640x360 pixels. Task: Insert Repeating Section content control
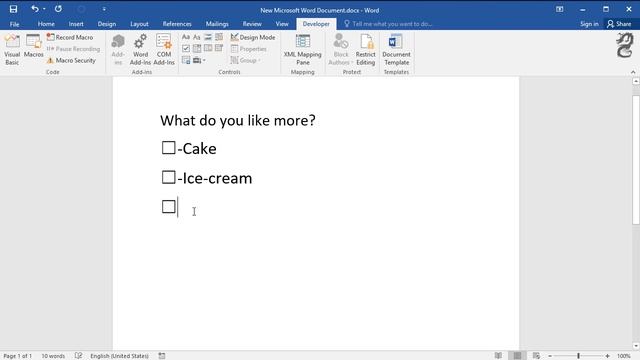tap(186, 60)
